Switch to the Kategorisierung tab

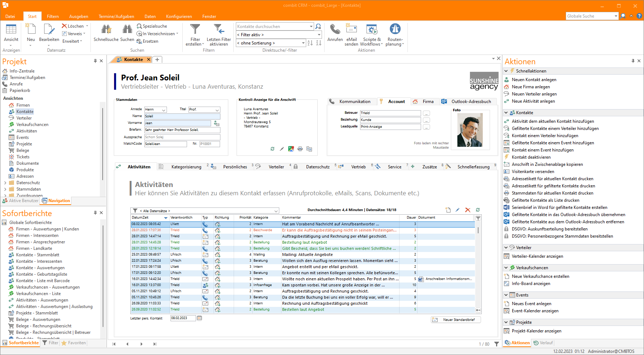tap(186, 167)
